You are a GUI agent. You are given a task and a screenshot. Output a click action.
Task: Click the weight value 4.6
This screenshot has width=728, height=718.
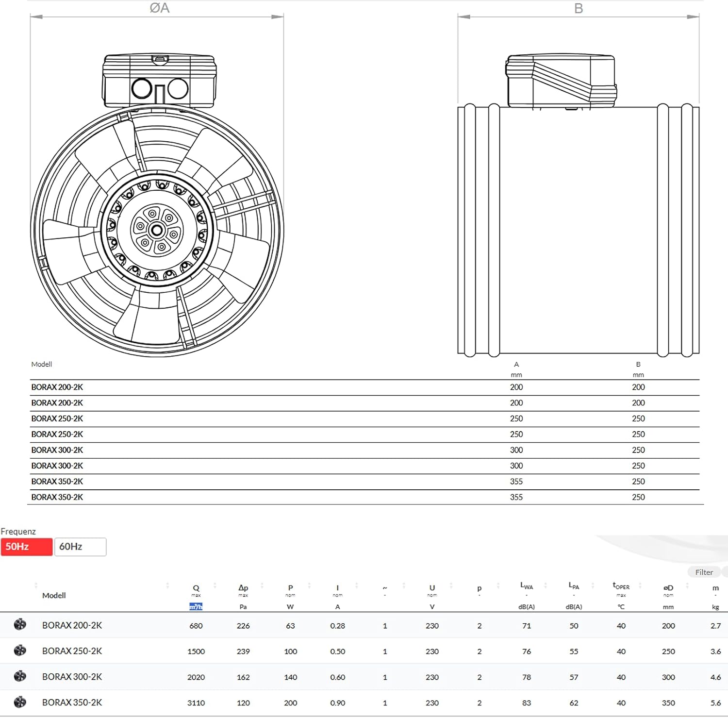point(715,677)
